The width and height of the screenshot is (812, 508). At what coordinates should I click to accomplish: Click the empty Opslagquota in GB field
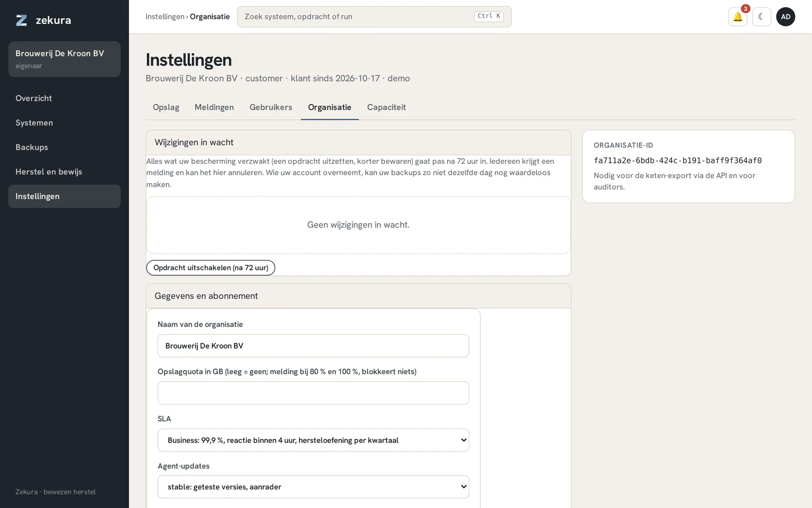pos(313,393)
